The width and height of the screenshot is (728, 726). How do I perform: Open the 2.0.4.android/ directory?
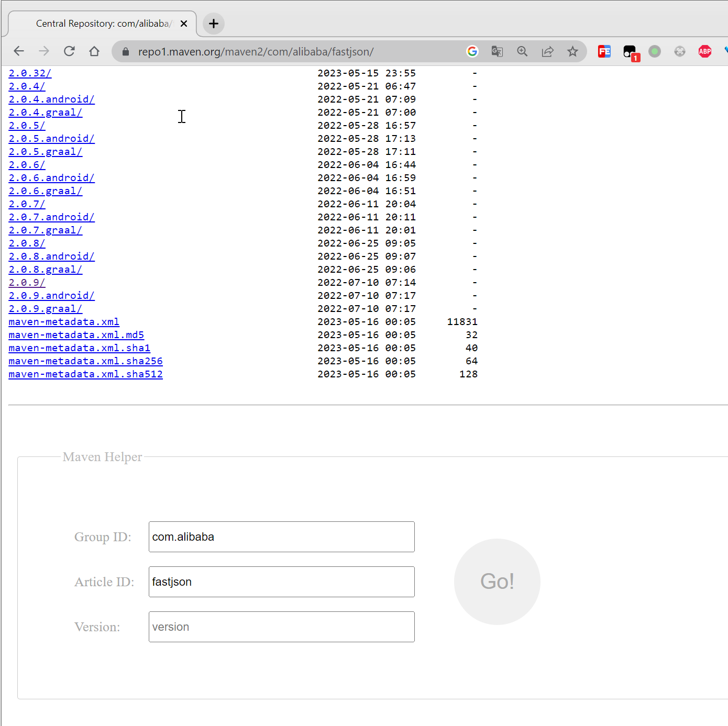coord(51,99)
